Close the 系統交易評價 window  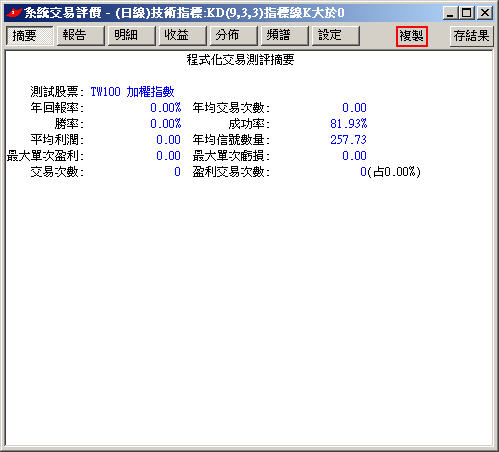pos(485,13)
